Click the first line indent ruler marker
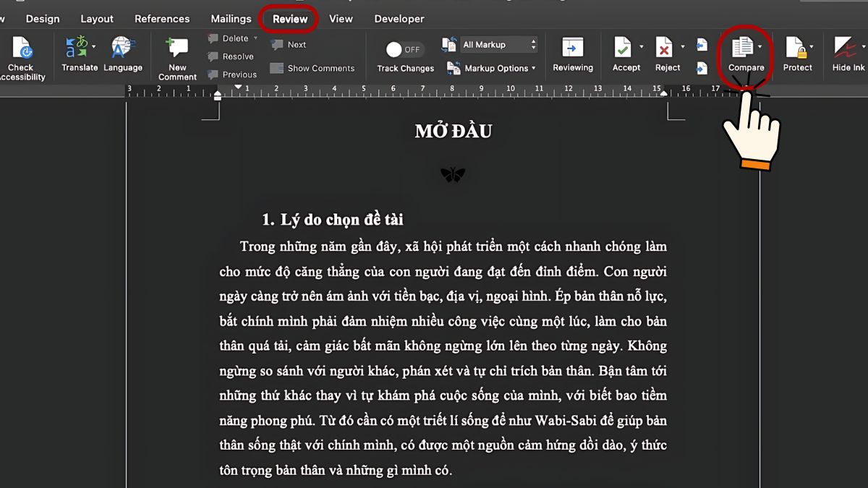868x488 pixels. pyautogui.click(x=238, y=87)
